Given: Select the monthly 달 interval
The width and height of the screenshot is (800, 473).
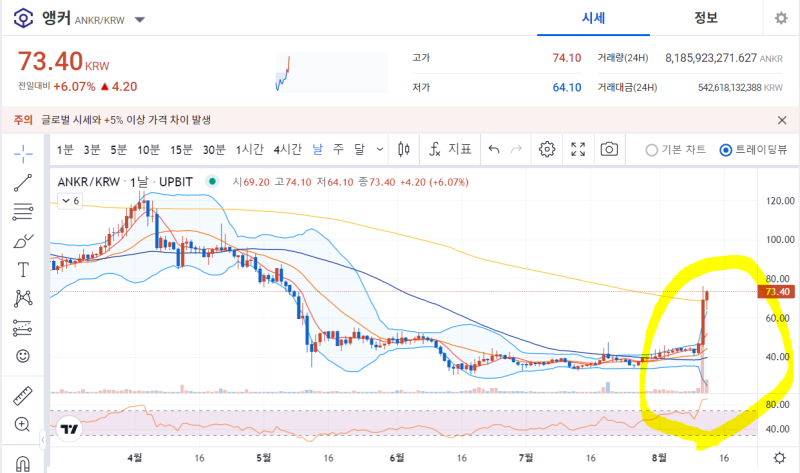Looking at the screenshot, I should point(360,150).
